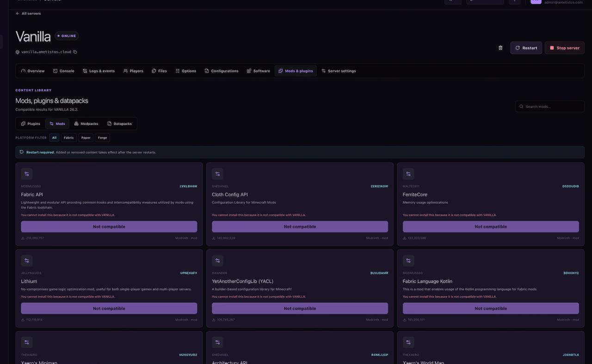Focus the Search mods field

pos(550,107)
